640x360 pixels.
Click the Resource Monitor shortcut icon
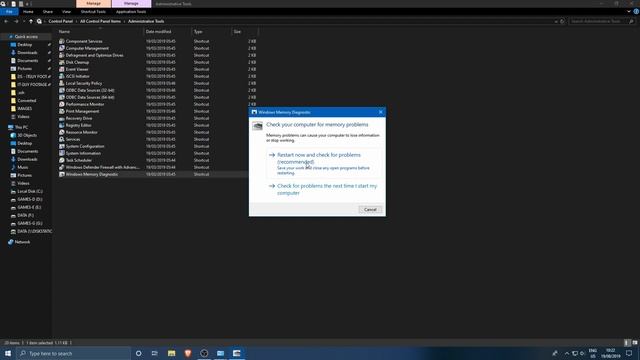point(62,132)
